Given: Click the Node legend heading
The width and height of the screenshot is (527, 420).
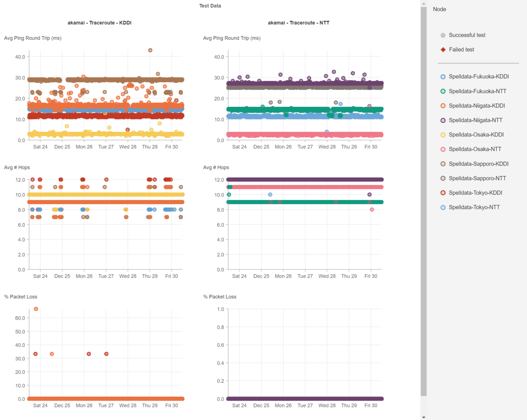Looking at the screenshot, I should pyautogui.click(x=439, y=9).
